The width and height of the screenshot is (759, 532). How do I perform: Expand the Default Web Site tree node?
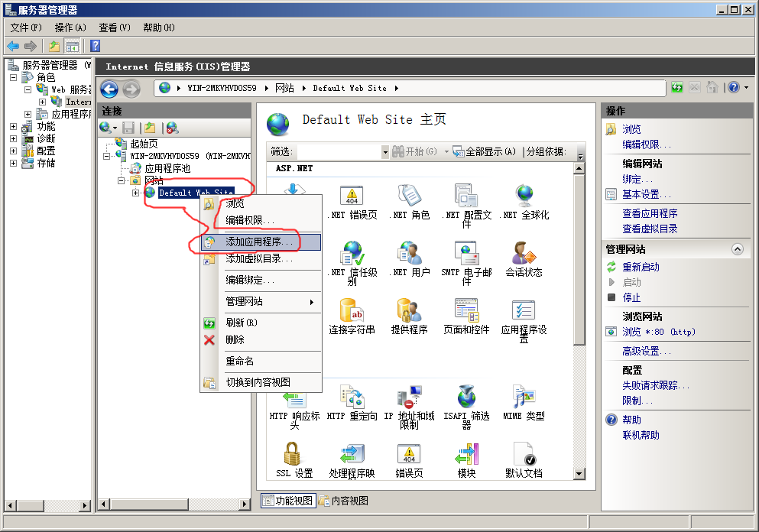coord(135,193)
